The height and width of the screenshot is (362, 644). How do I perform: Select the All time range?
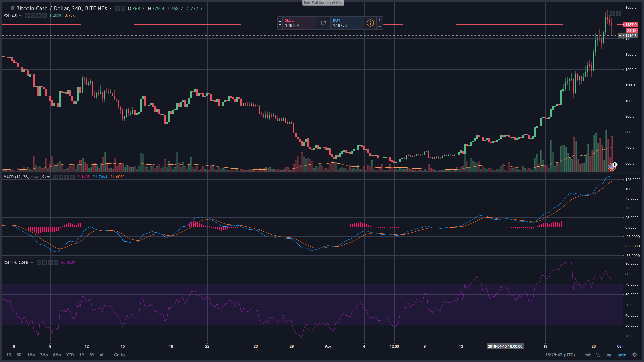coord(102,355)
